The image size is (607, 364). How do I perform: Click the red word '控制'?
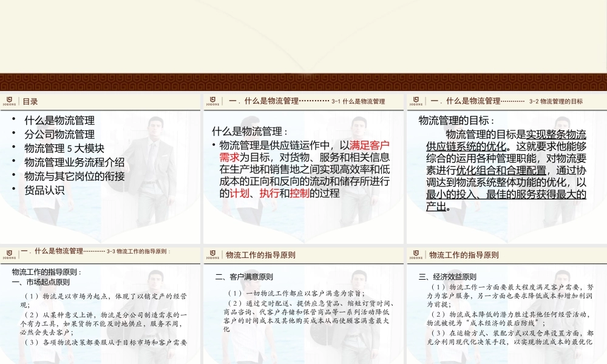[299, 193]
